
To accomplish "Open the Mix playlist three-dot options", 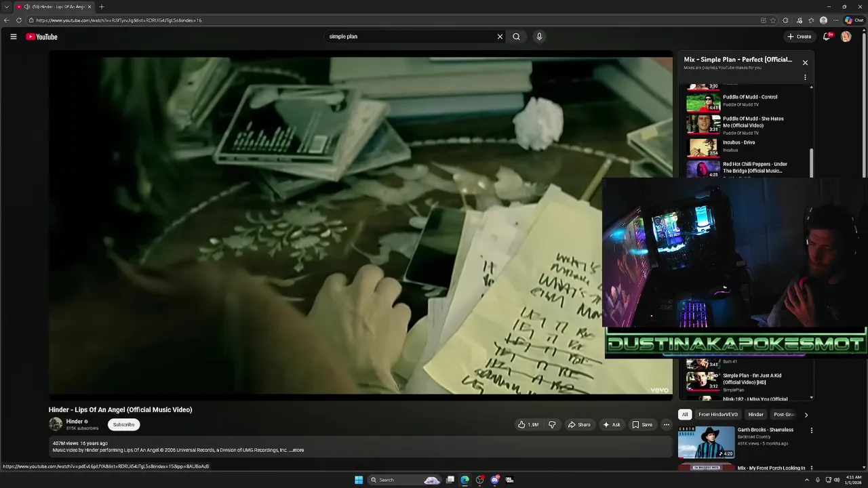I will [805, 77].
